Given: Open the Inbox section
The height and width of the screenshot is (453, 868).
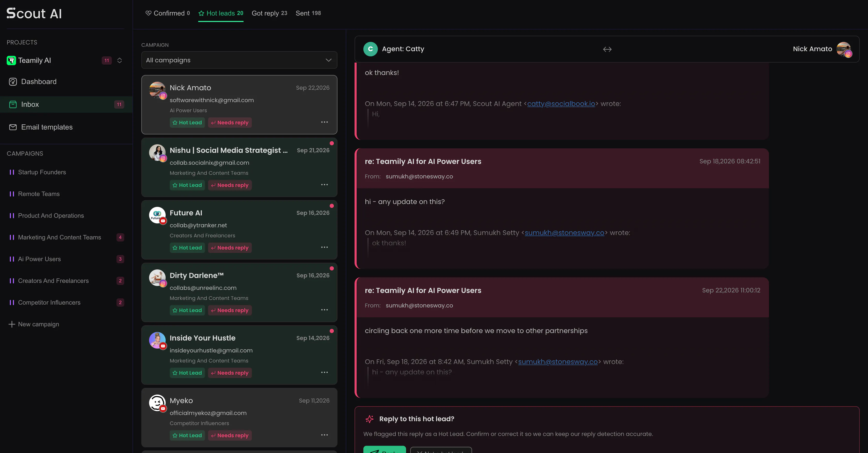Looking at the screenshot, I should tap(66, 104).
